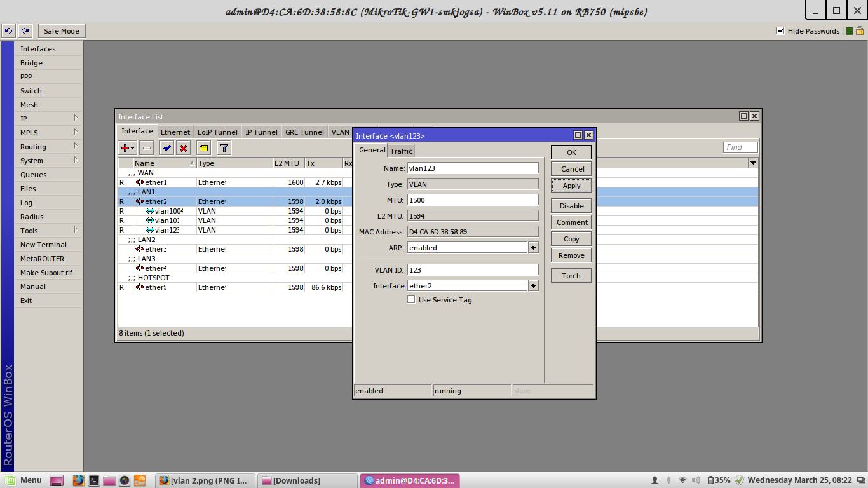Click the red plus add-interface icon
Image resolution: width=868 pixels, height=488 pixels.
[125, 148]
